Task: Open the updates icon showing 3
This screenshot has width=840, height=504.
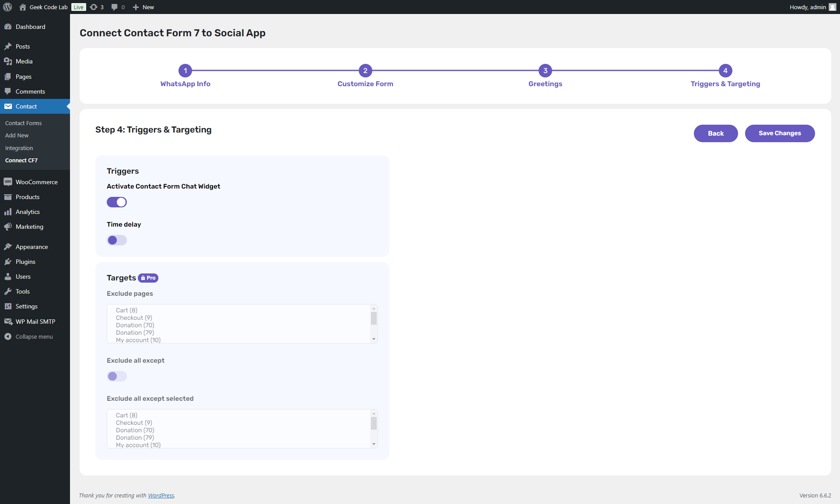Action: click(x=94, y=7)
